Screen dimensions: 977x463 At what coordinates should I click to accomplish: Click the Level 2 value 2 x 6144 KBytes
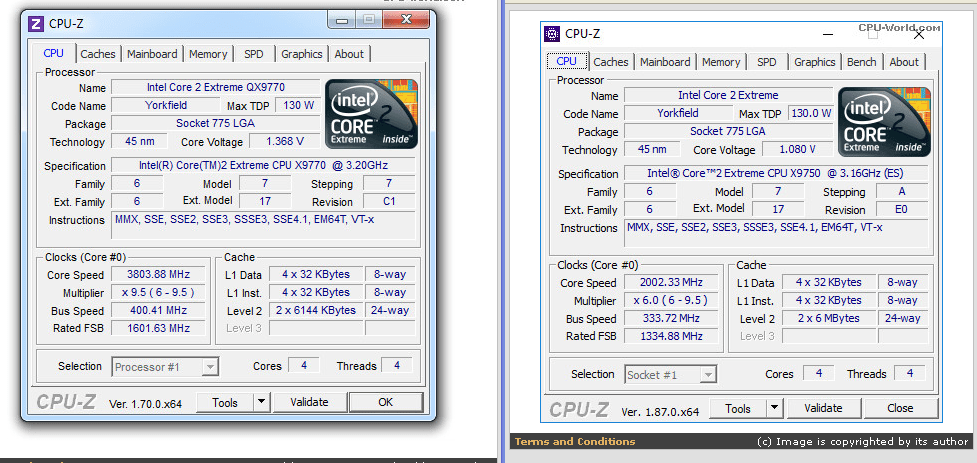(x=316, y=310)
